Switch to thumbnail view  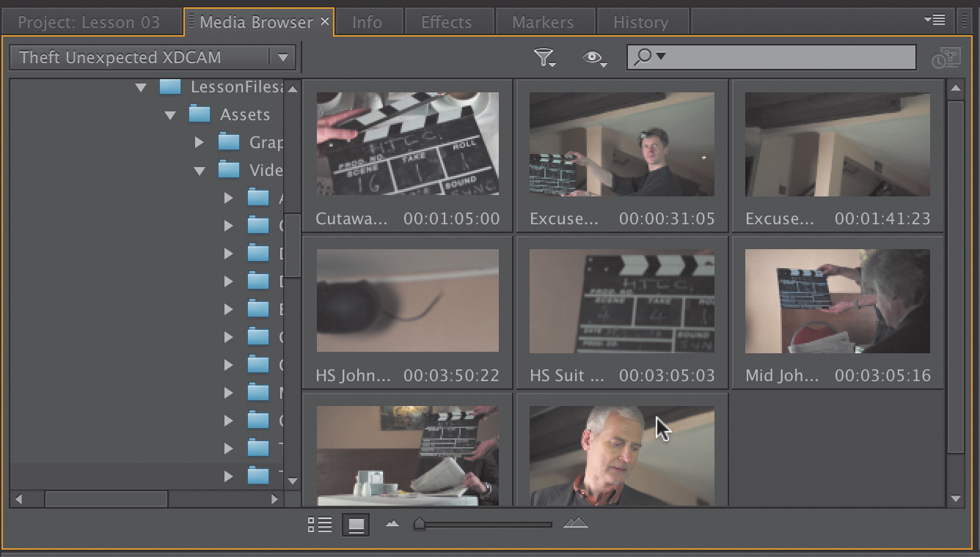pos(356,525)
